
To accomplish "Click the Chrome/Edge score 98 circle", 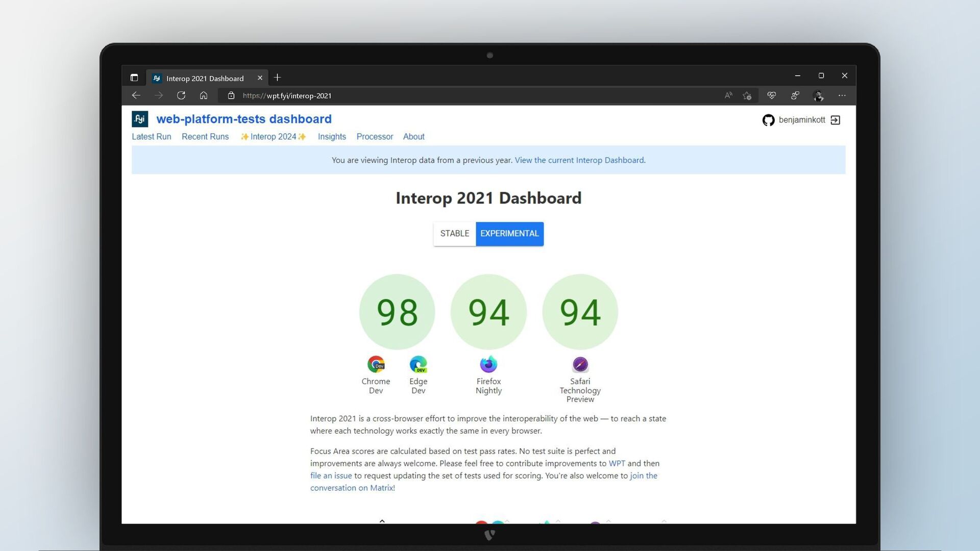I will pyautogui.click(x=397, y=312).
